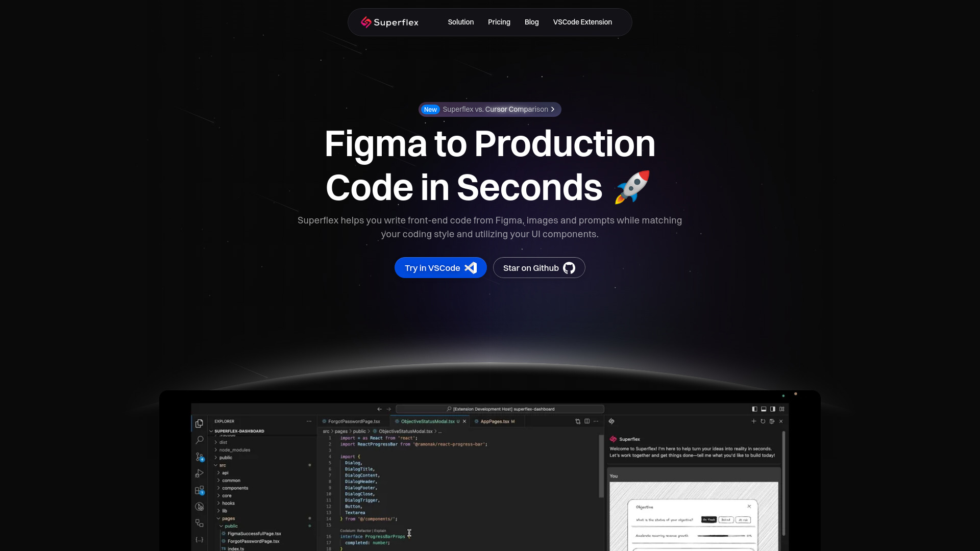This screenshot has width=980, height=551.
Task: Click the Run and Debug icon in VSCode sidebar
Action: [199, 473]
